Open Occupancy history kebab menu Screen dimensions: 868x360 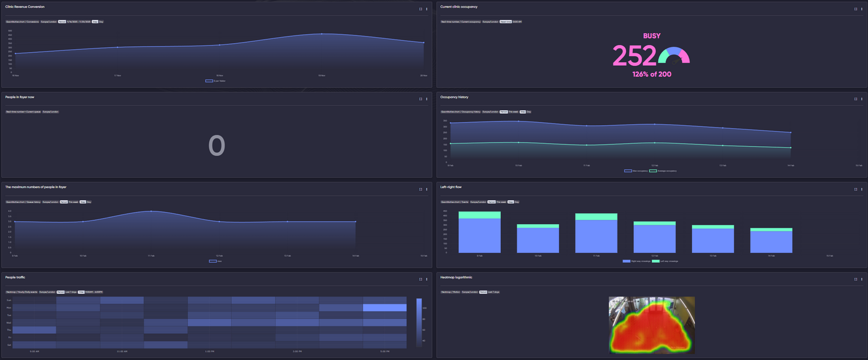pos(862,99)
